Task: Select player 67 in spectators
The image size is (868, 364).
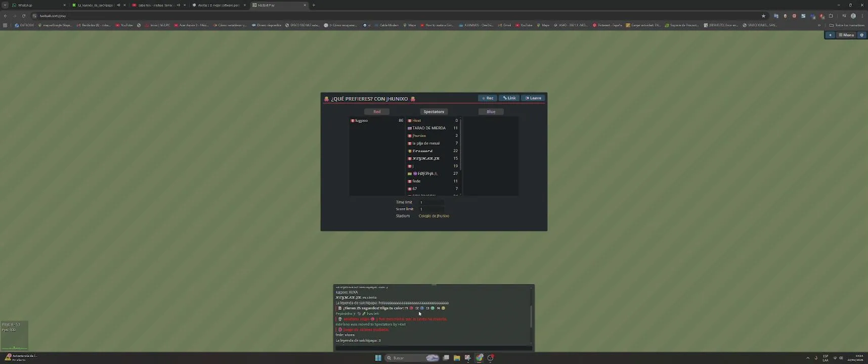Action: [432, 189]
